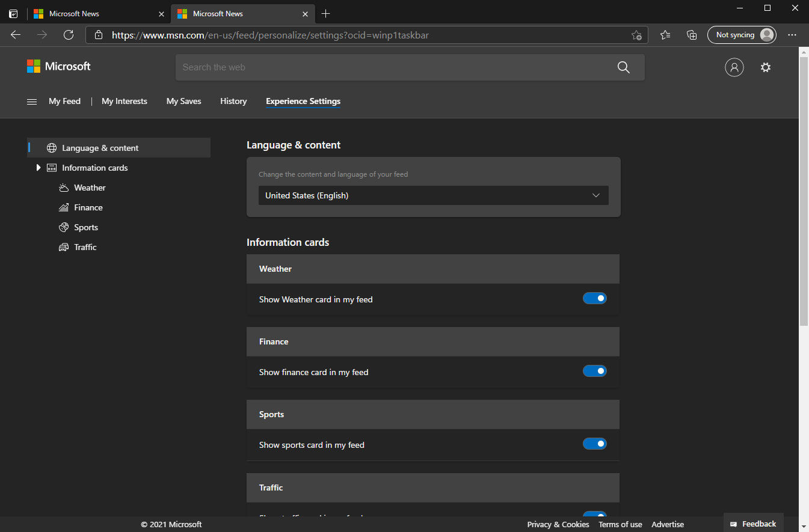Open the hamburger navigation menu

(x=32, y=102)
